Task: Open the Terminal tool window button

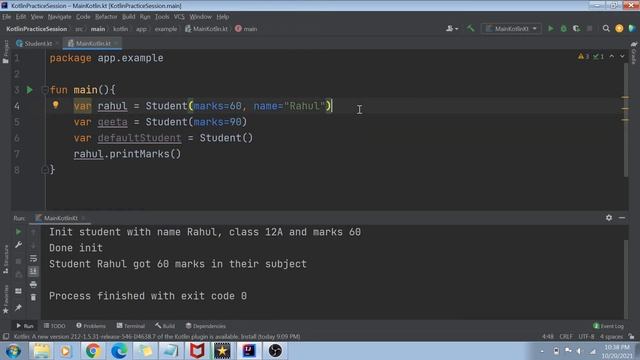Action: 131,326
